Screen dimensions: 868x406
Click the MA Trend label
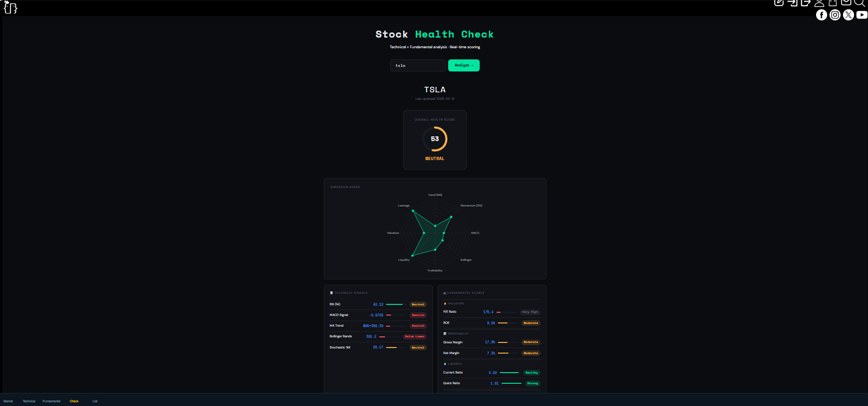(336, 326)
